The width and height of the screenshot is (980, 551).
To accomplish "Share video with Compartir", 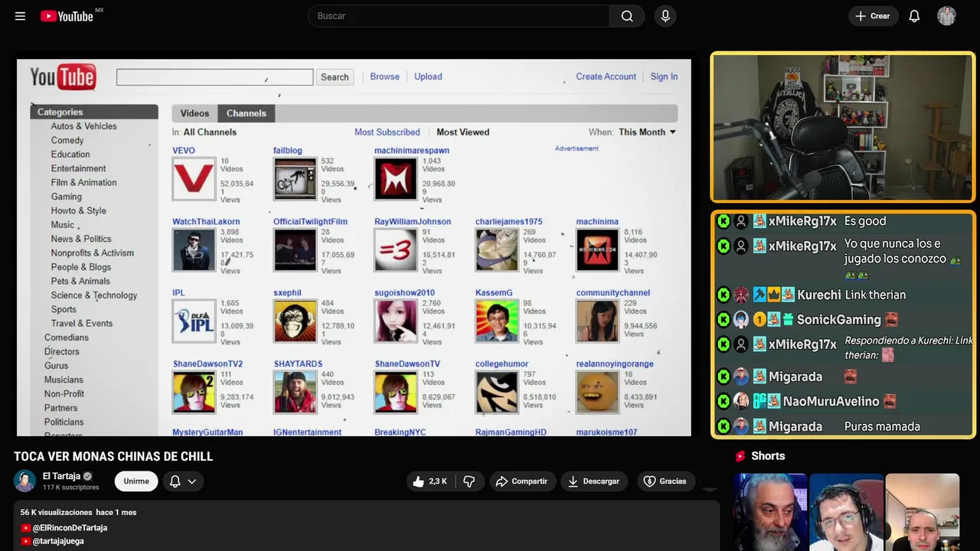I will 521,481.
